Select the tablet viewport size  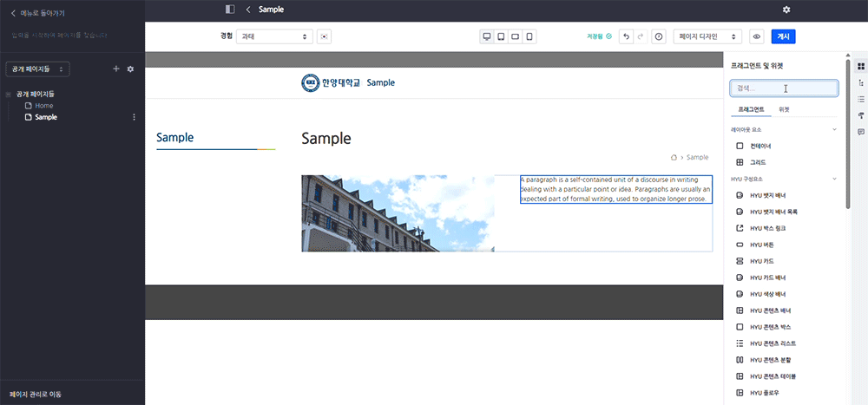(501, 36)
